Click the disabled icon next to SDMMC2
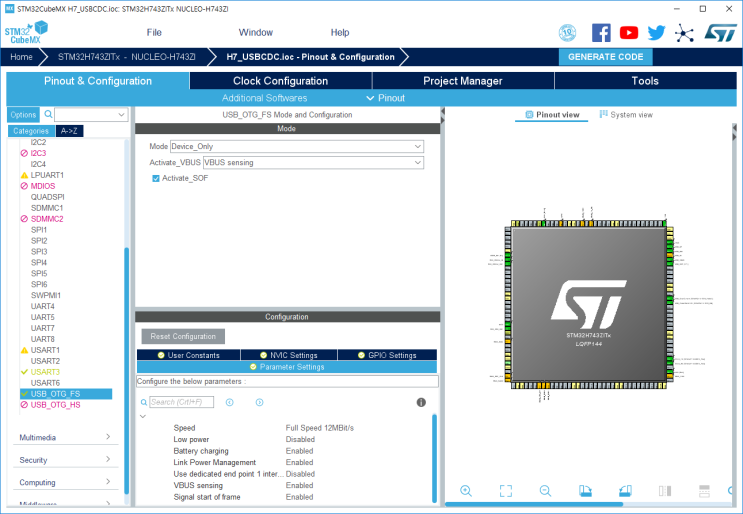 tap(24, 219)
